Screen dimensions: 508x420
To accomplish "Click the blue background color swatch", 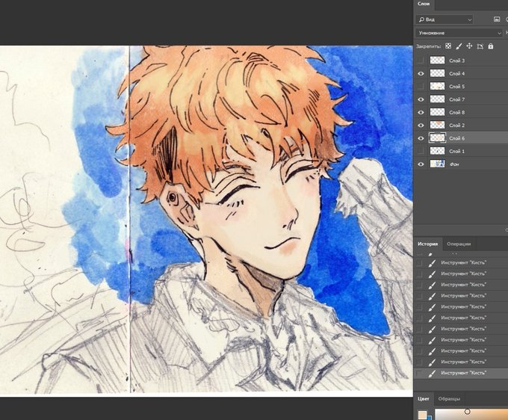I will click(429, 418).
